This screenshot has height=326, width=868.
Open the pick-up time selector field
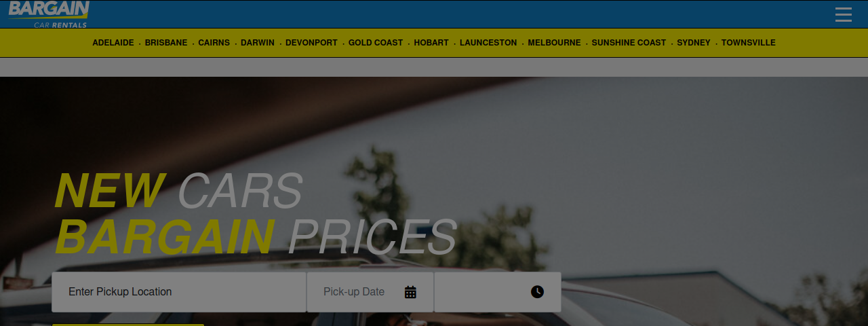[498, 292]
